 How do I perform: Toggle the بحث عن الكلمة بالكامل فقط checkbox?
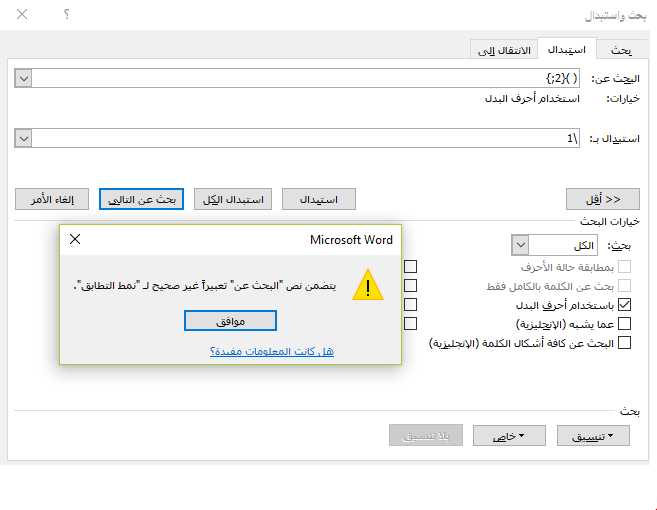(624, 286)
